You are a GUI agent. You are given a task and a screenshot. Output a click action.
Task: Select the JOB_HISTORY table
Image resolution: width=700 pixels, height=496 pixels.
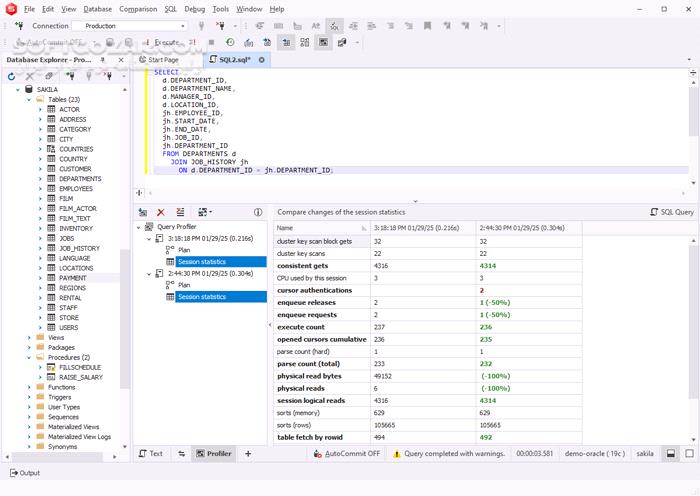point(79,248)
